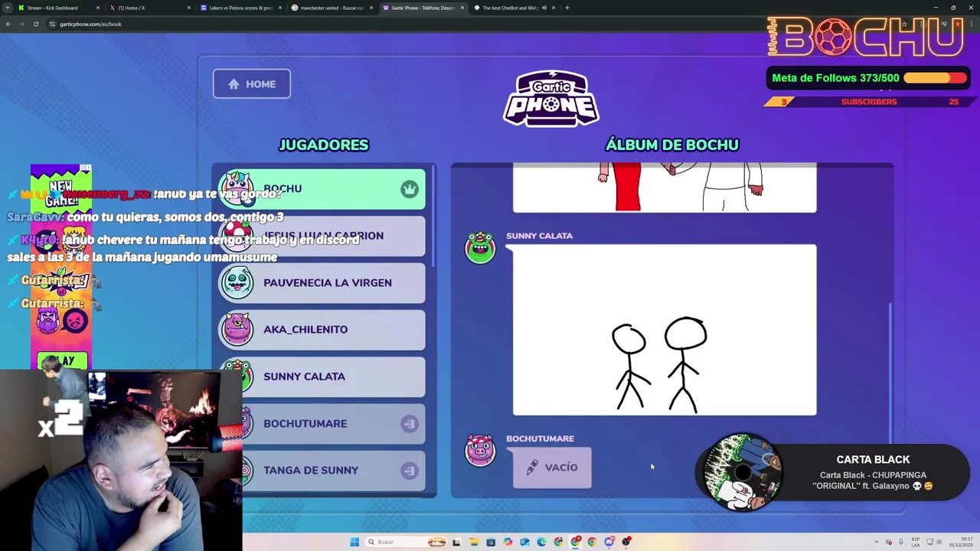Viewport: 980px width, 551px height.
Task: Open ESP LAA language switcher
Action: [916, 542]
